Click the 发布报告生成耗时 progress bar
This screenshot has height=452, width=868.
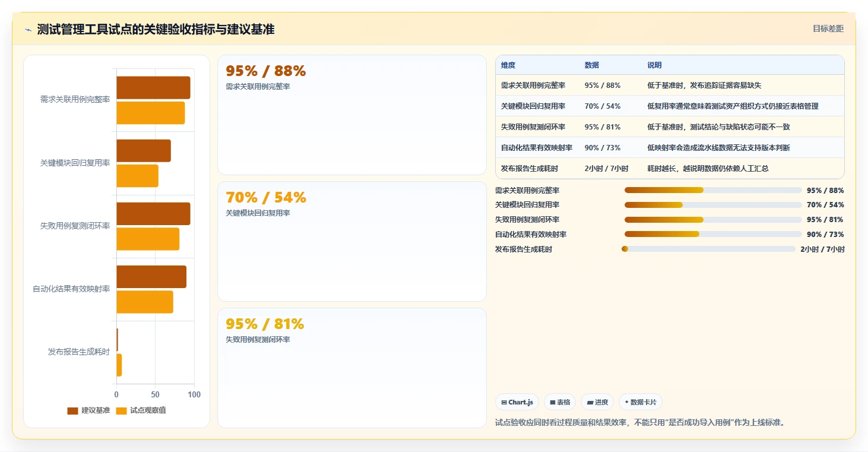pyautogui.click(x=708, y=249)
